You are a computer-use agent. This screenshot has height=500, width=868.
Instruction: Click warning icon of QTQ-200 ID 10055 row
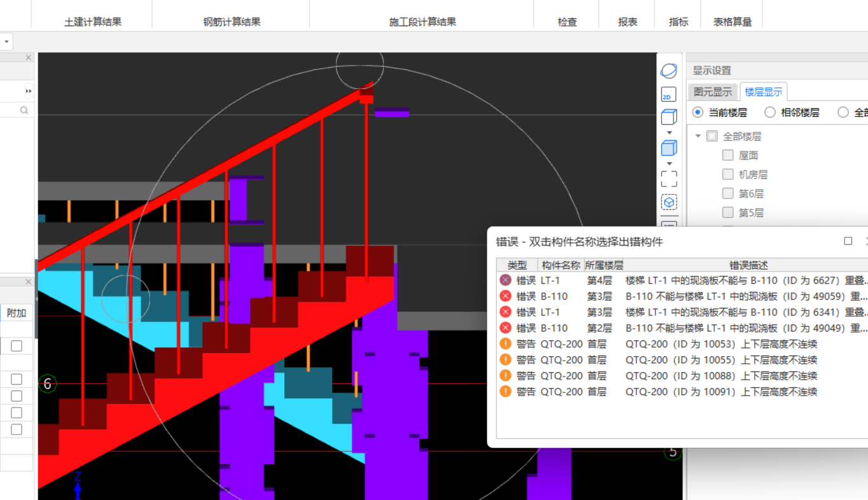point(506,359)
